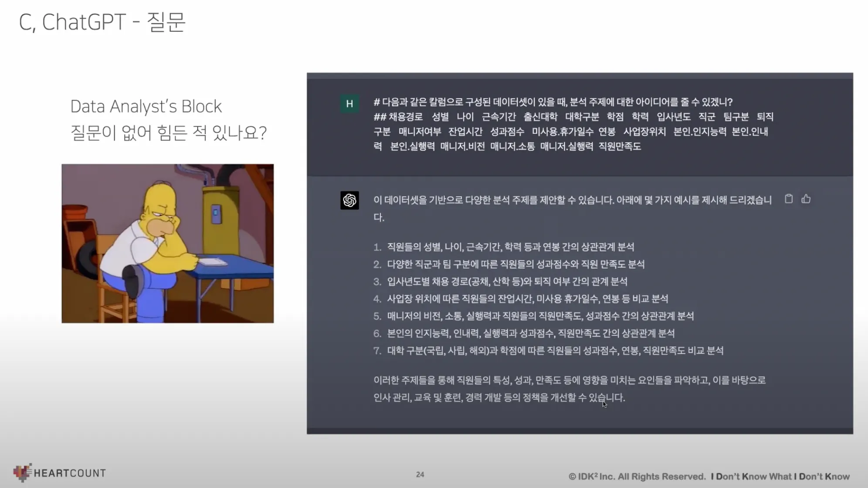Click the user prompt's first line of text

click(553, 102)
